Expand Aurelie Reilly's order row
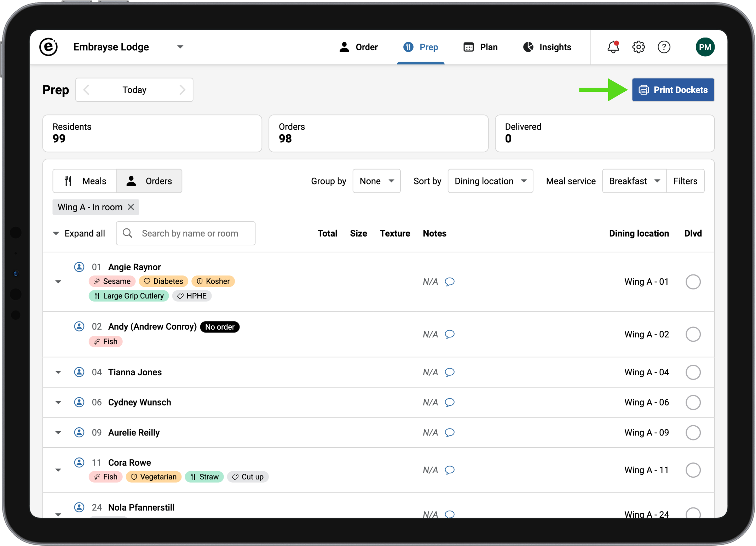The width and height of the screenshot is (756, 546). [x=58, y=433]
